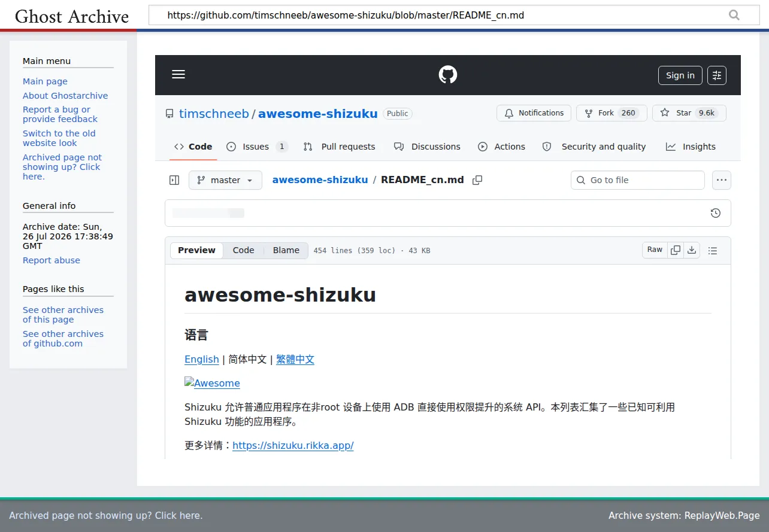
Task: Open the Insights tab
Action: point(691,147)
